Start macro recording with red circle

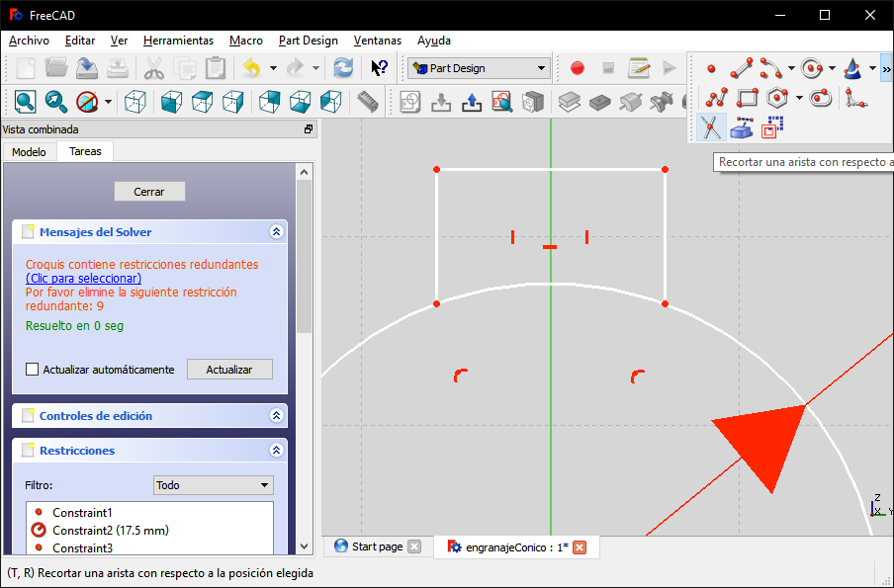tap(578, 68)
